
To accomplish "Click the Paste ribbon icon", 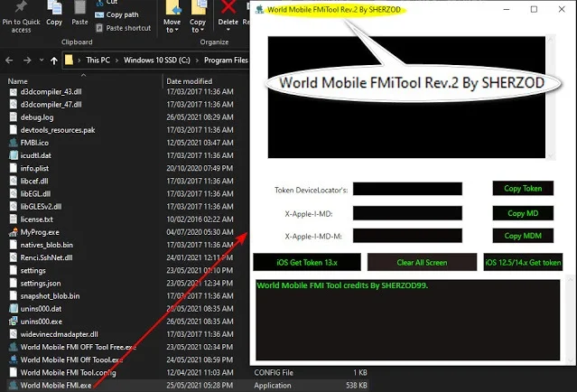I will point(79,7).
